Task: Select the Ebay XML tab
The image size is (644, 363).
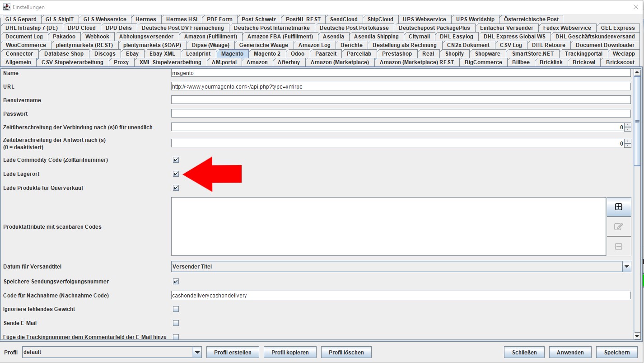Action: [x=162, y=54]
